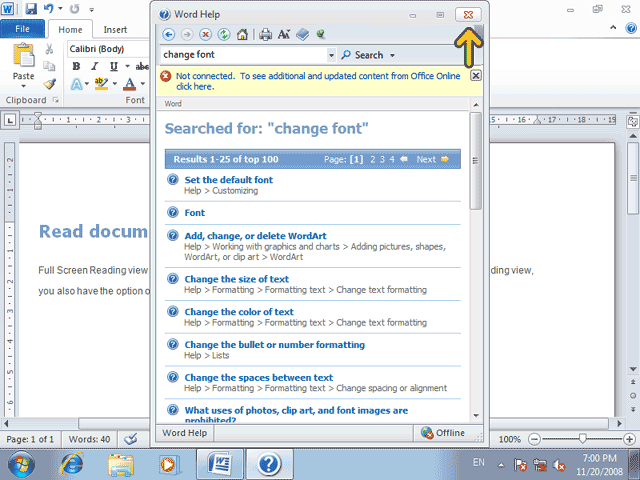Toggle Italic formatting in Word ribbon

point(95,66)
